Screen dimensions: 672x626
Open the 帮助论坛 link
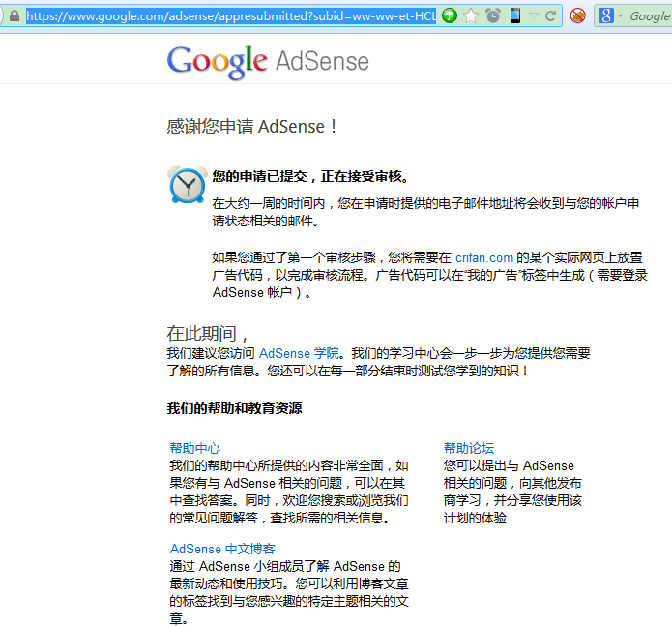[x=469, y=448]
